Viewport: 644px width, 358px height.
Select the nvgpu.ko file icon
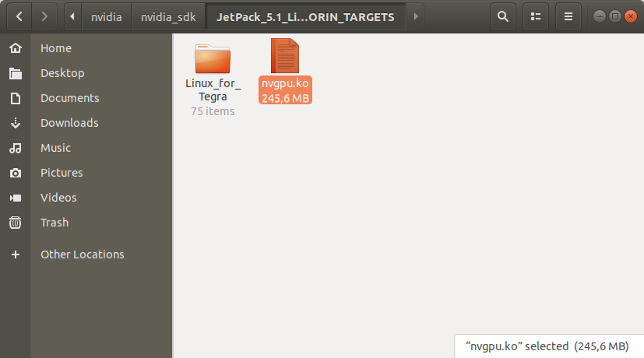coord(285,56)
